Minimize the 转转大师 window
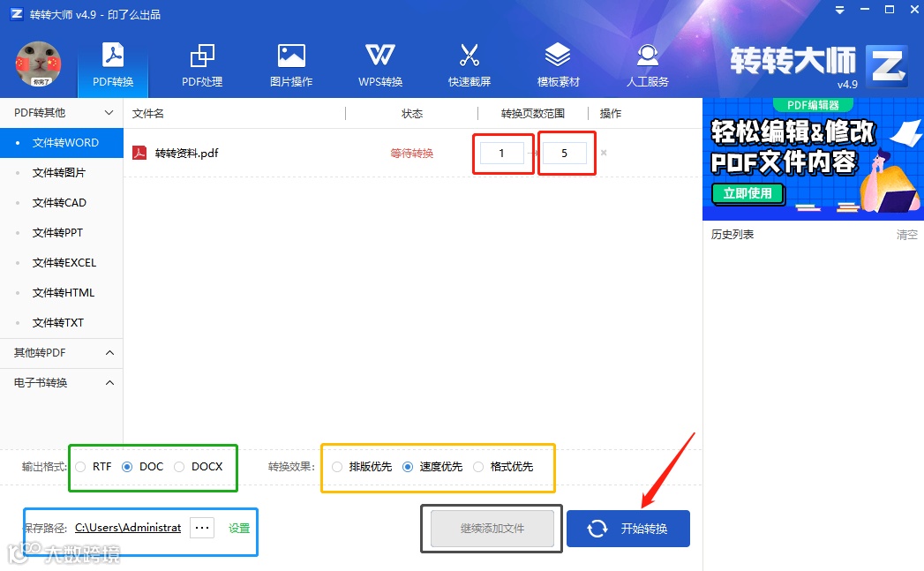The image size is (924, 571). point(865,10)
